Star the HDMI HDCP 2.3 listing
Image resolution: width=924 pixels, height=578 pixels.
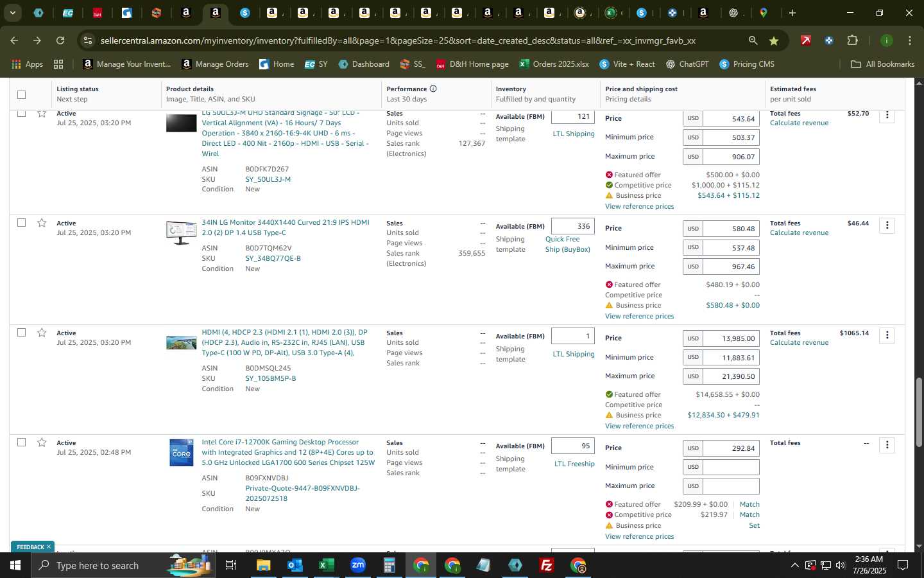click(42, 333)
